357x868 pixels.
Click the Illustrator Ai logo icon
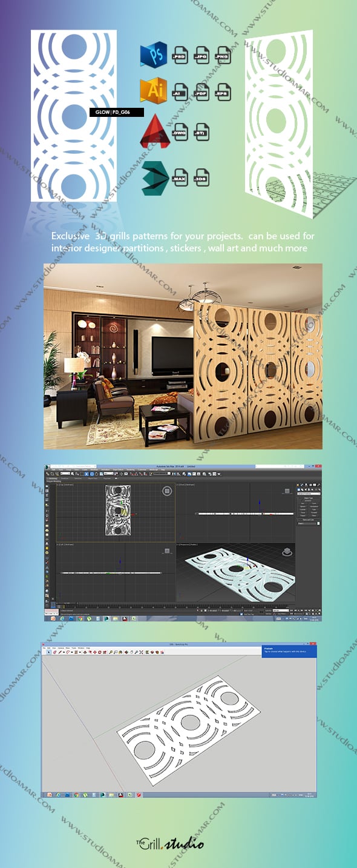pyautogui.click(x=154, y=91)
